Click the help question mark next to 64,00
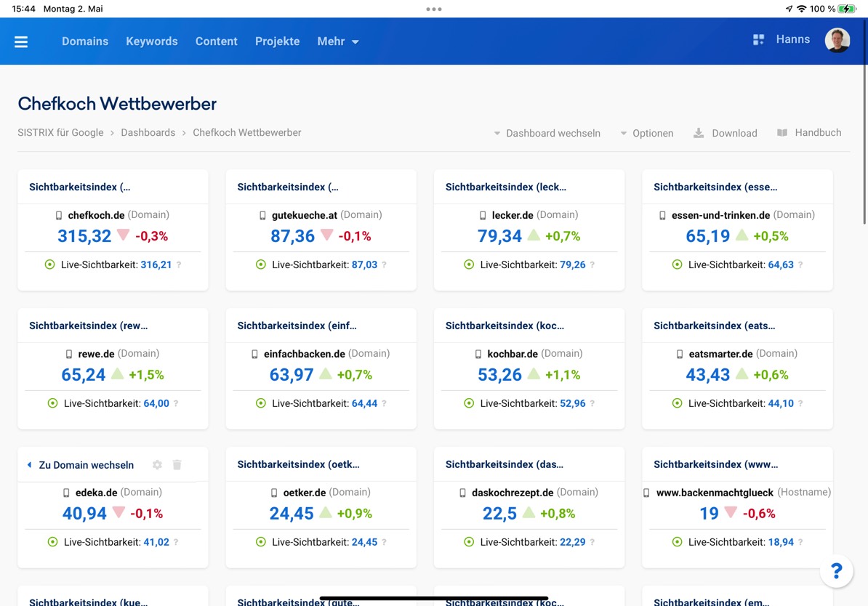This screenshot has height=606, width=868. pyautogui.click(x=176, y=404)
